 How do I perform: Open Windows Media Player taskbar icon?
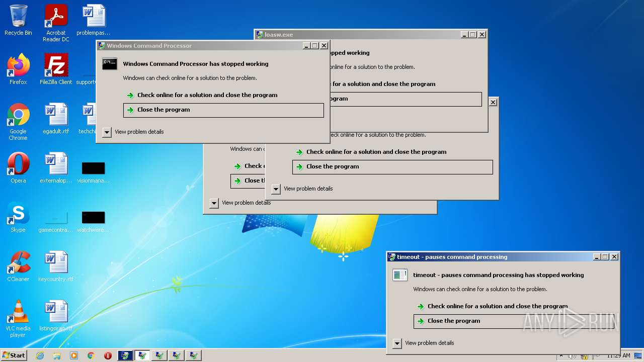coord(74,355)
